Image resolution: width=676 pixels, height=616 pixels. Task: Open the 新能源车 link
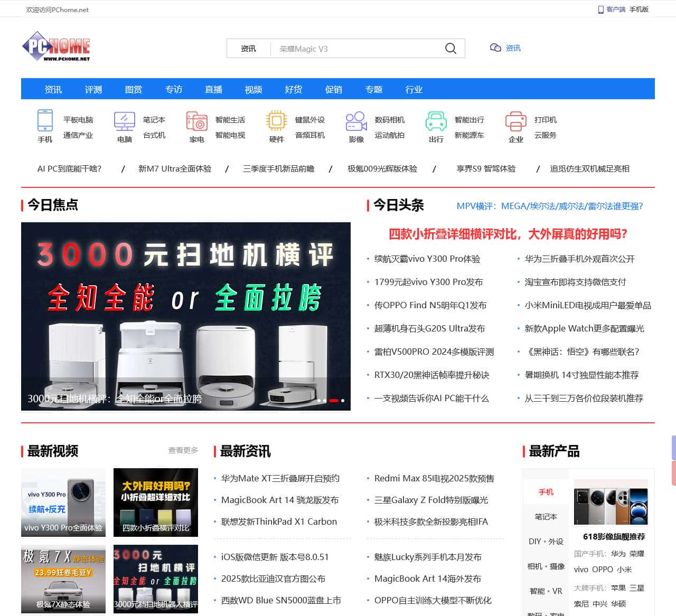click(x=470, y=135)
